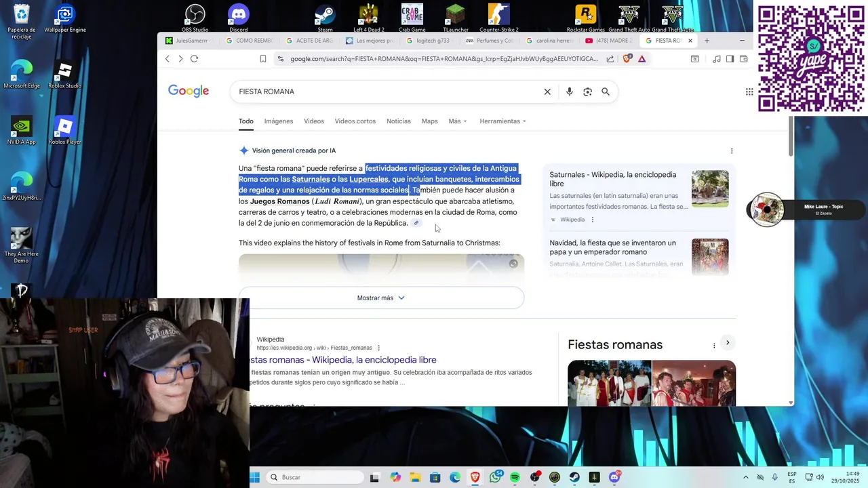This screenshot has height=488, width=868.
Task: Clear the search box with the X
Action: (x=547, y=91)
